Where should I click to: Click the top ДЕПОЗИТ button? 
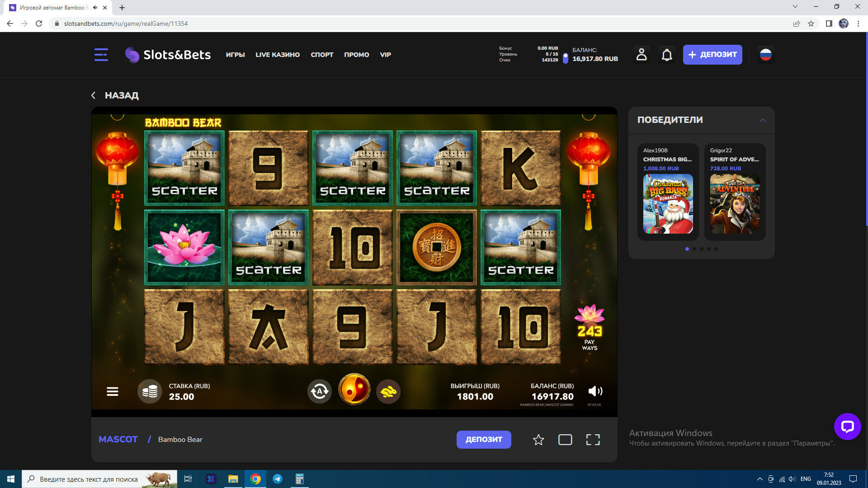712,55
